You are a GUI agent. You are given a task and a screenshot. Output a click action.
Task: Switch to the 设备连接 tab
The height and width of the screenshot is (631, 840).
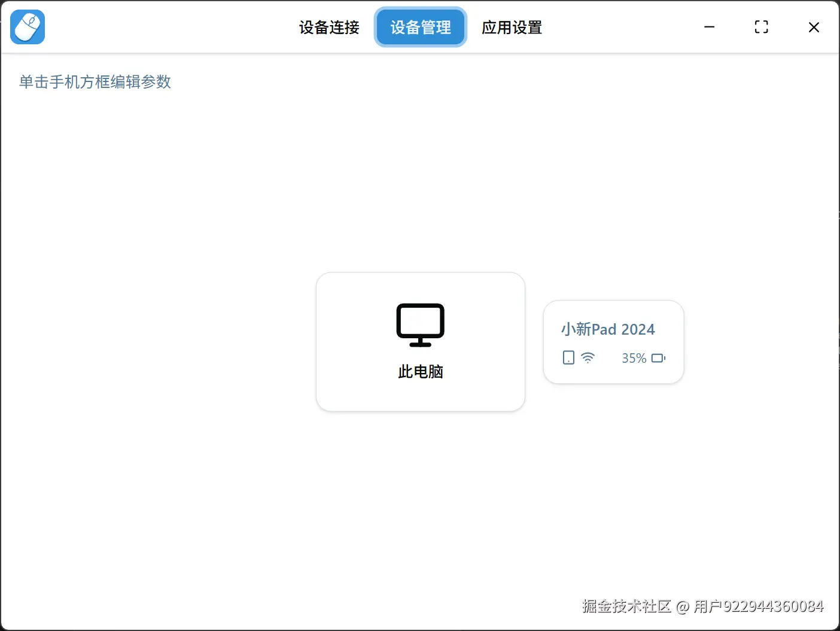pos(328,28)
